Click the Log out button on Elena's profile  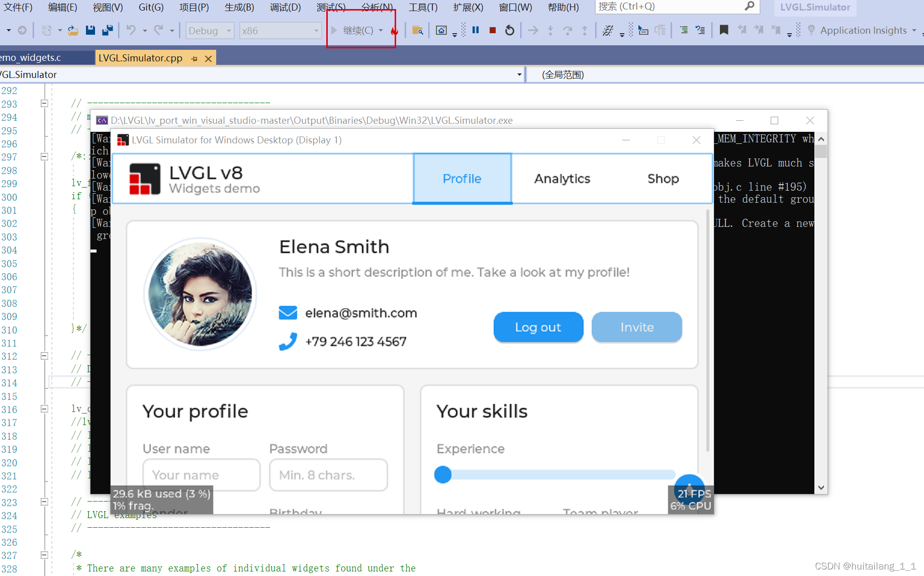[x=538, y=327]
